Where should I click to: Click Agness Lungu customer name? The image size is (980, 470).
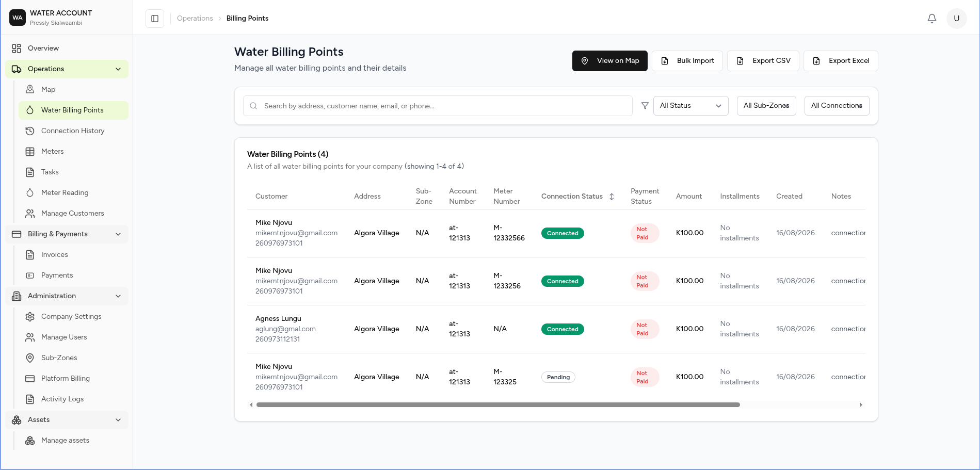[x=278, y=319]
